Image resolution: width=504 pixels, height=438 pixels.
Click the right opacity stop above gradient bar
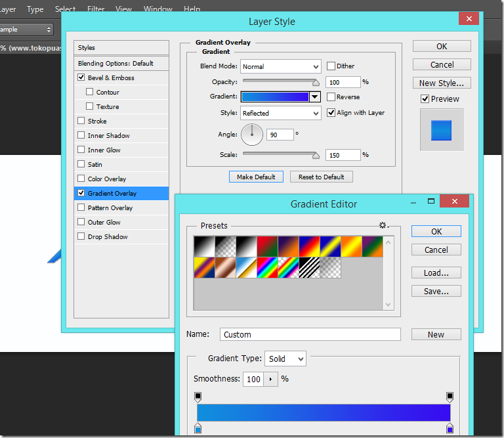coord(450,397)
